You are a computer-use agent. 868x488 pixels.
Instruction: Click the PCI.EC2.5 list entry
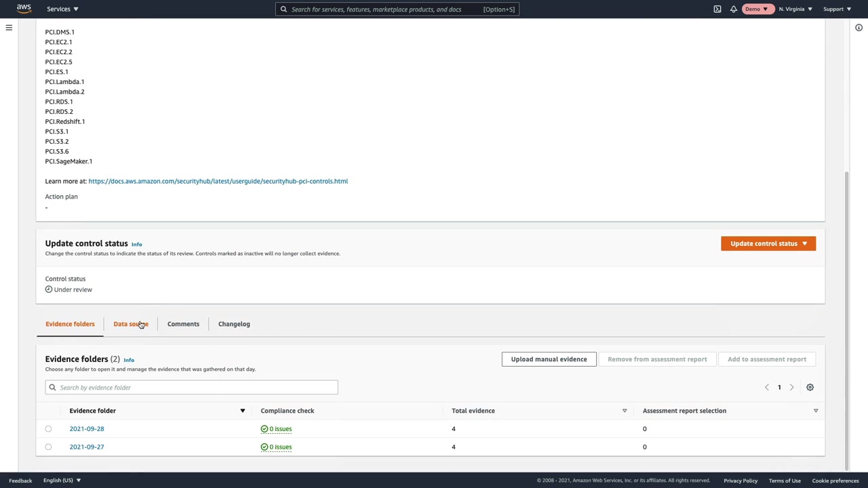point(58,62)
